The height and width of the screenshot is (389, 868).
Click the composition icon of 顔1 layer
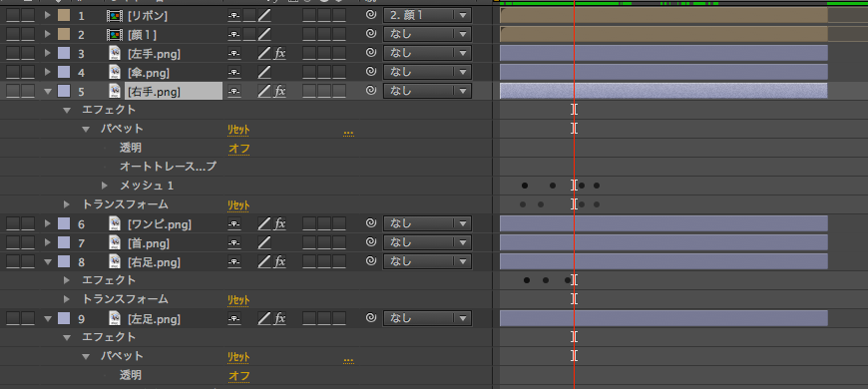pyautogui.click(x=115, y=34)
